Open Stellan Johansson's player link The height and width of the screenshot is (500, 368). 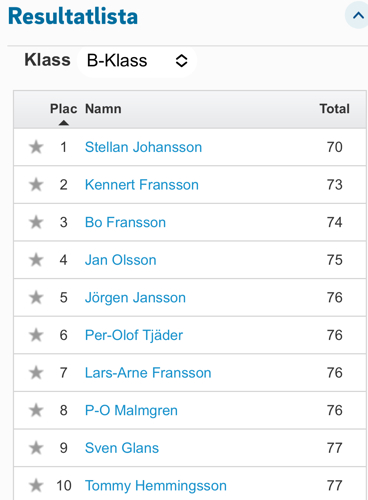point(143,147)
